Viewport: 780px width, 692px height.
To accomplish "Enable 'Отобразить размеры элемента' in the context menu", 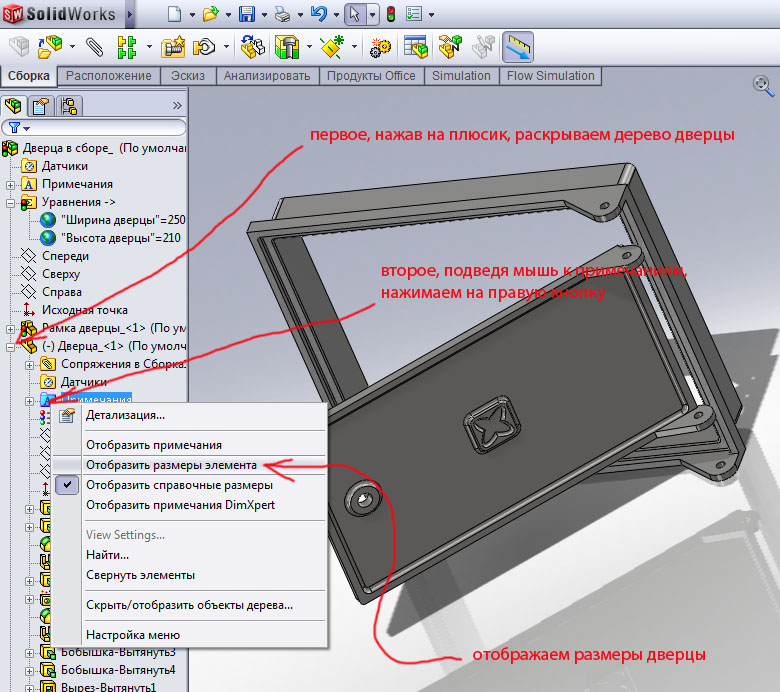I will (171, 465).
